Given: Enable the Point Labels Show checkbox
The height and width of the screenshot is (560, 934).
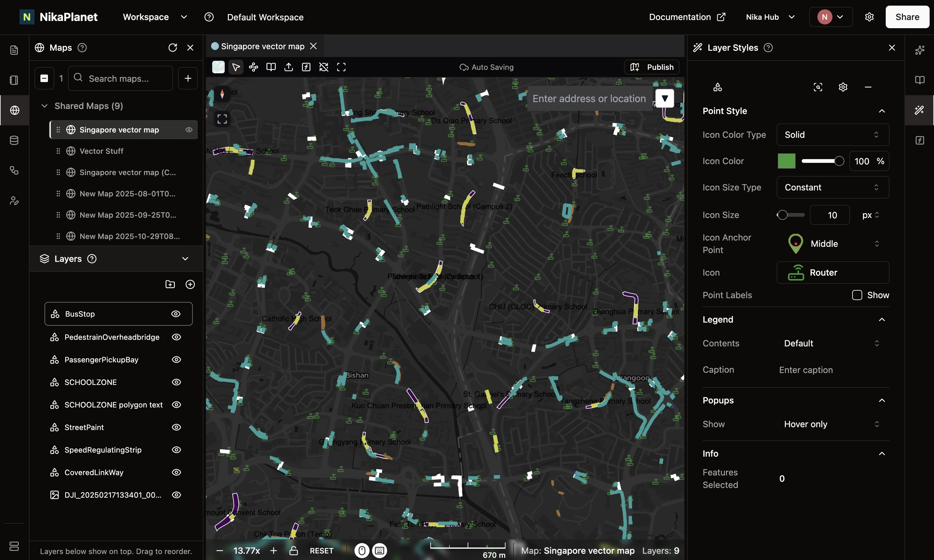Looking at the screenshot, I should click(x=857, y=295).
